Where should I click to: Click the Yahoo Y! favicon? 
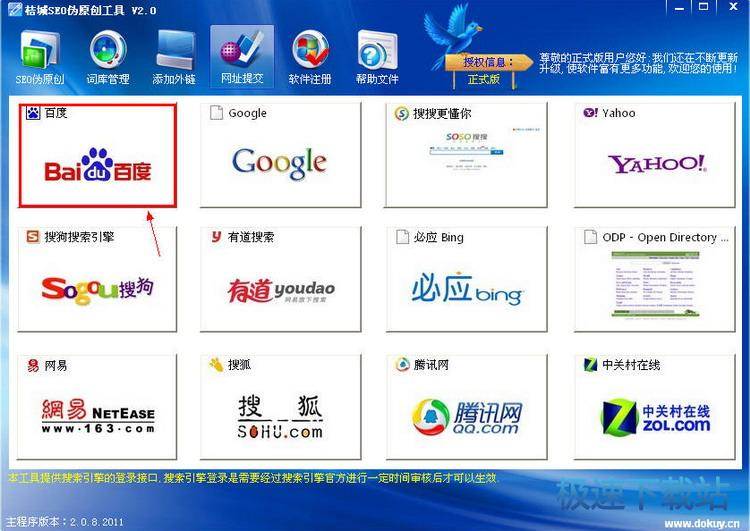(590, 112)
